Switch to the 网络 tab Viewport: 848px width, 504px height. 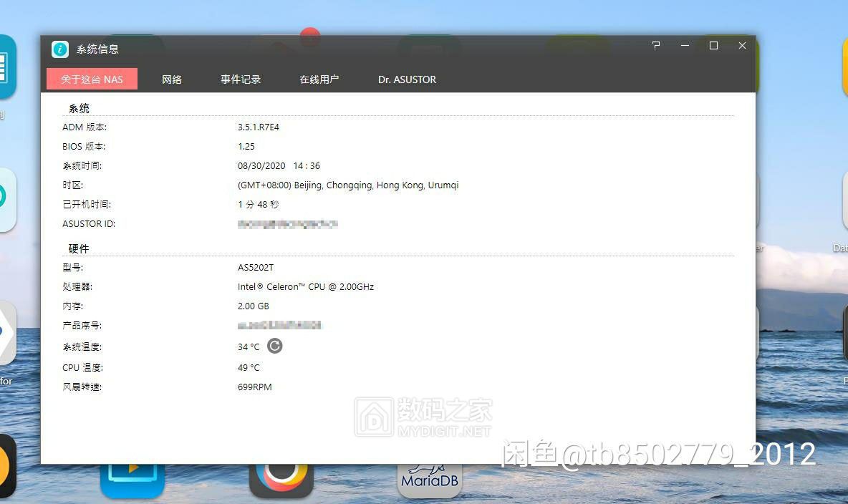(x=171, y=79)
